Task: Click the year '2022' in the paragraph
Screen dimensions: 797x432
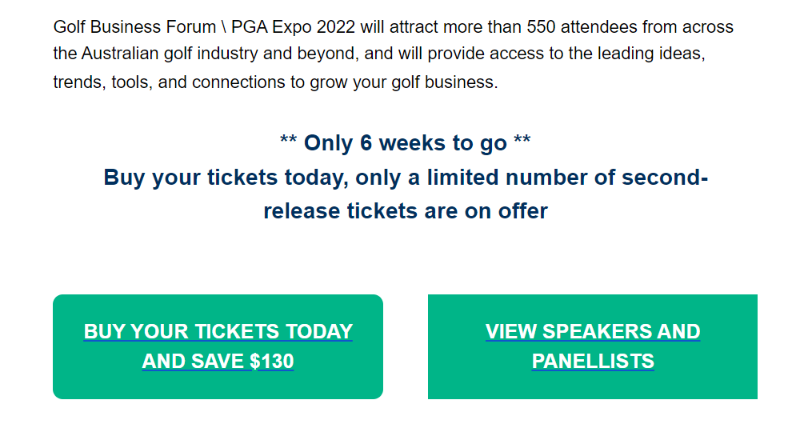Action: [335, 27]
